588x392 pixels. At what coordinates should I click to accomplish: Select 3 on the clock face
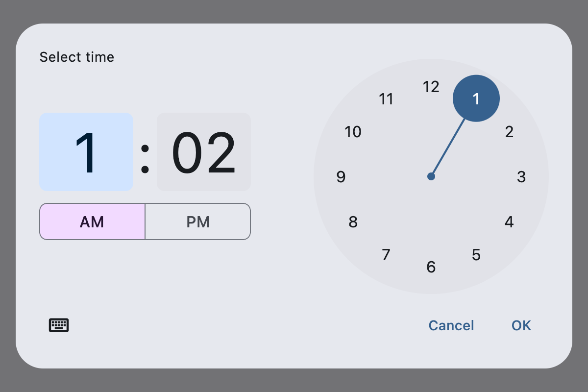click(521, 177)
